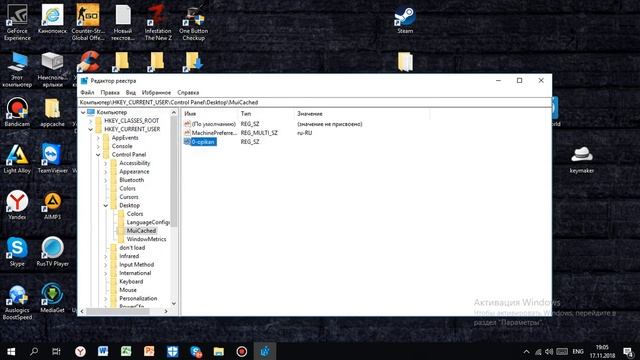This screenshot has height=360, width=640.
Task: Open the Windows Start menu
Action: pyautogui.click(x=11, y=351)
